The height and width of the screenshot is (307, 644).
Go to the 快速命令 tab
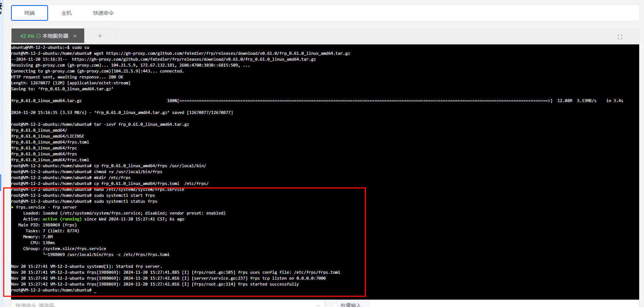tap(103, 13)
